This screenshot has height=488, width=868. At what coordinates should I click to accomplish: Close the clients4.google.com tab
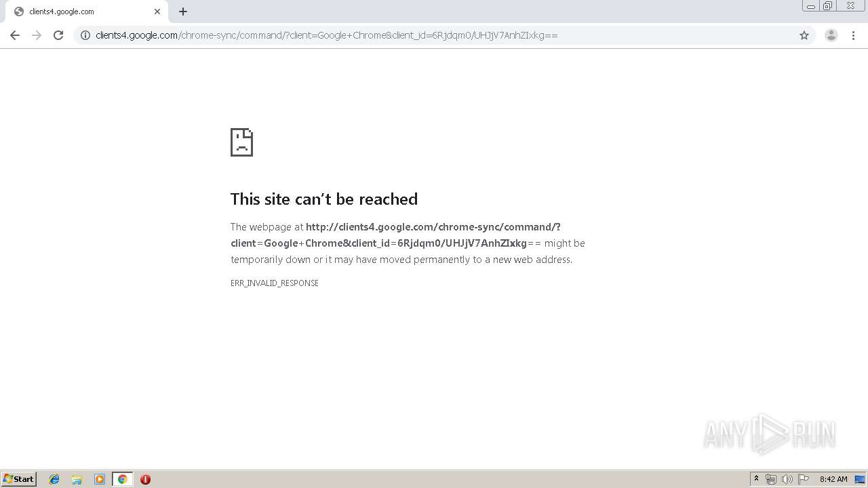pos(157,12)
